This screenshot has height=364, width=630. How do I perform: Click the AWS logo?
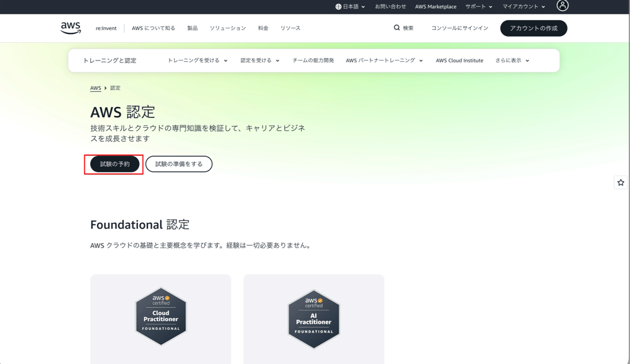click(71, 28)
